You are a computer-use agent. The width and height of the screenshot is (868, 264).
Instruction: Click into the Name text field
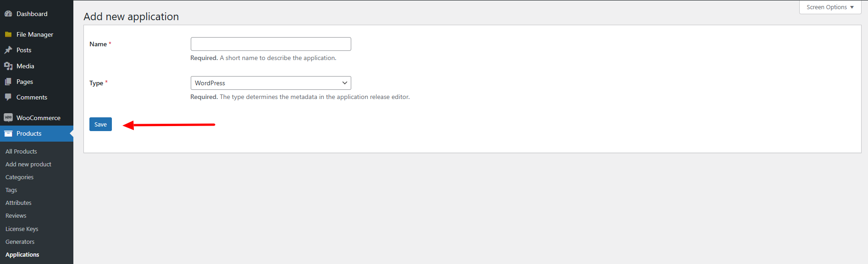click(x=271, y=44)
